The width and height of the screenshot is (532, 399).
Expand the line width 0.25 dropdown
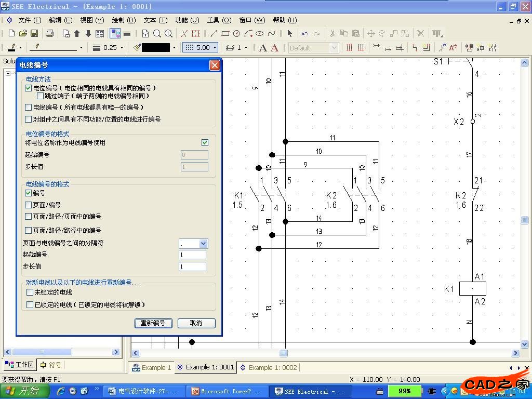122,47
